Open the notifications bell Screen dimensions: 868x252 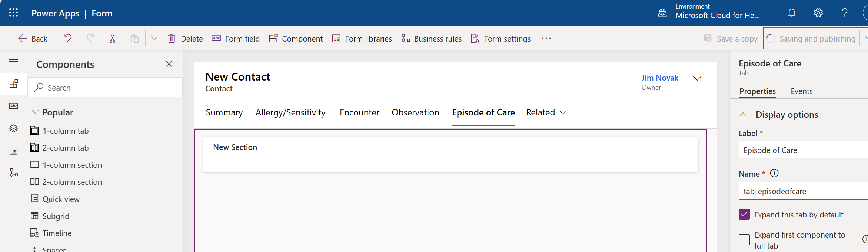tap(792, 13)
